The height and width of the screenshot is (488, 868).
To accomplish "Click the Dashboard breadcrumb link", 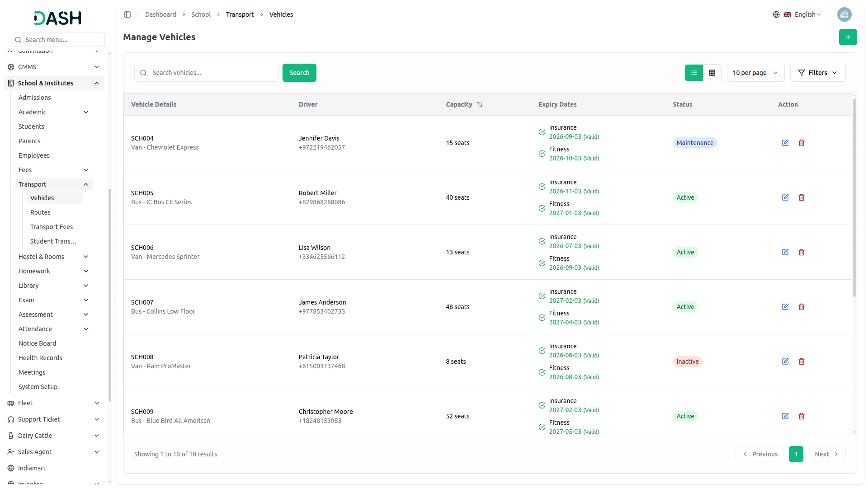I will point(160,14).
